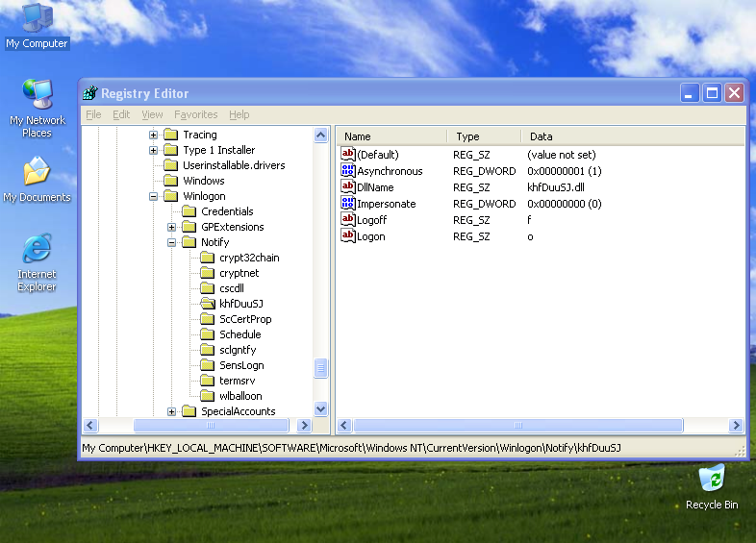Image resolution: width=756 pixels, height=543 pixels.
Task: Select the GPExtensions folder icon
Action: pos(189,227)
